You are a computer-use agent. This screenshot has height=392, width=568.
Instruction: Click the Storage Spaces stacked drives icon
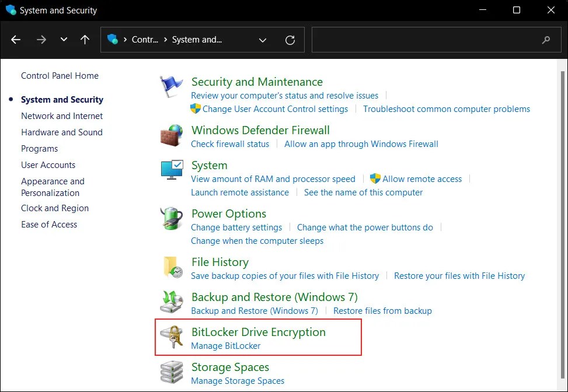[170, 372]
